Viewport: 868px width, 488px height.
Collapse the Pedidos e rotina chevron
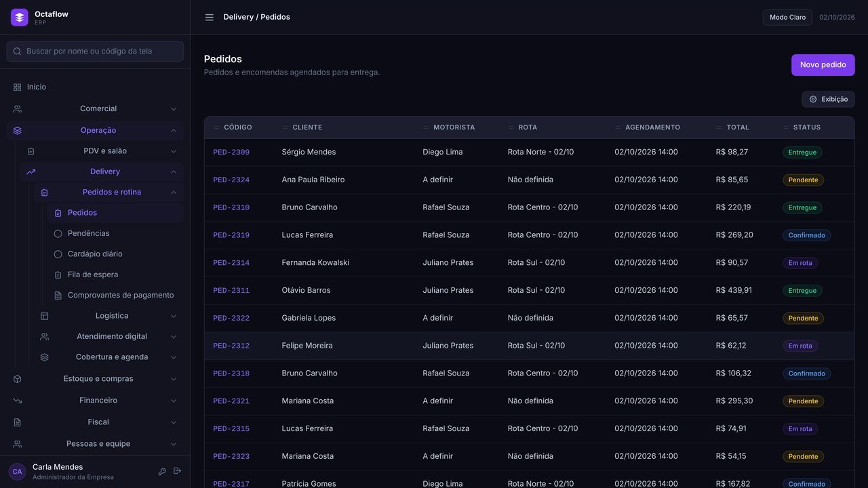point(174,192)
